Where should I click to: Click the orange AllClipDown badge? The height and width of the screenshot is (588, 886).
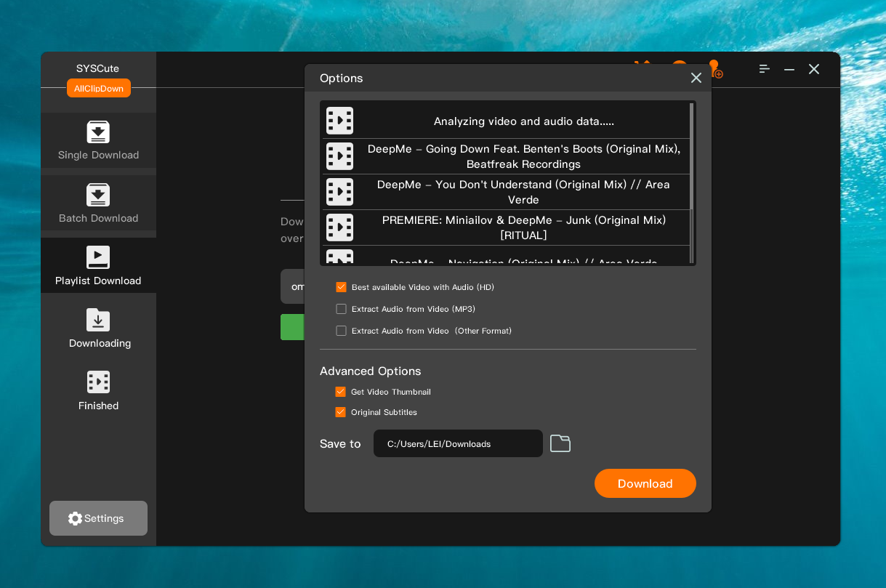click(x=99, y=88)
